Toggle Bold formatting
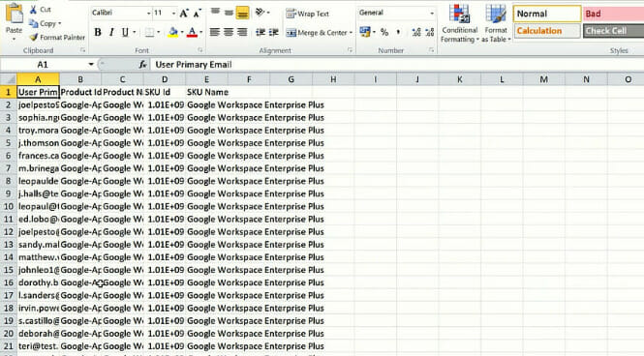 click(x=98, y=32)
